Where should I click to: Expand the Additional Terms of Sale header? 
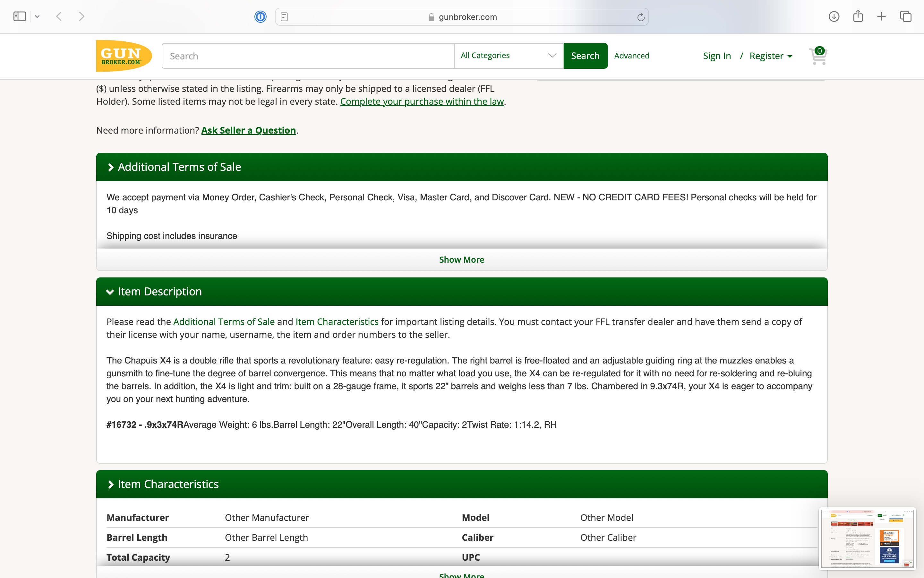[x=462, y=167]
